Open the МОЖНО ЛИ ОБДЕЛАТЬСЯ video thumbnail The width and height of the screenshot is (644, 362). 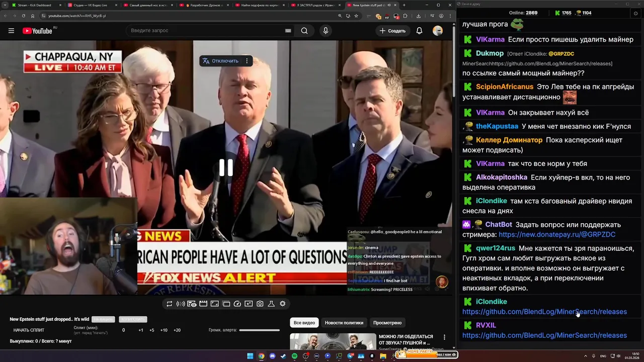tap(333, 341)
